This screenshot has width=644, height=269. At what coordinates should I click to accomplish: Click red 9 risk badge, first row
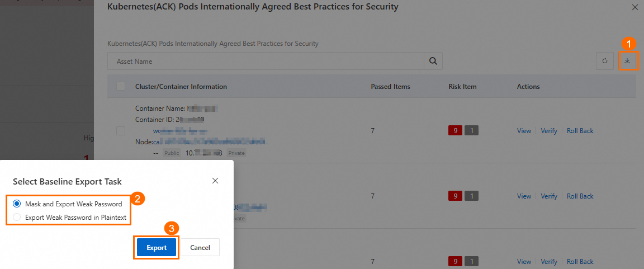click(x=455, y=131)
